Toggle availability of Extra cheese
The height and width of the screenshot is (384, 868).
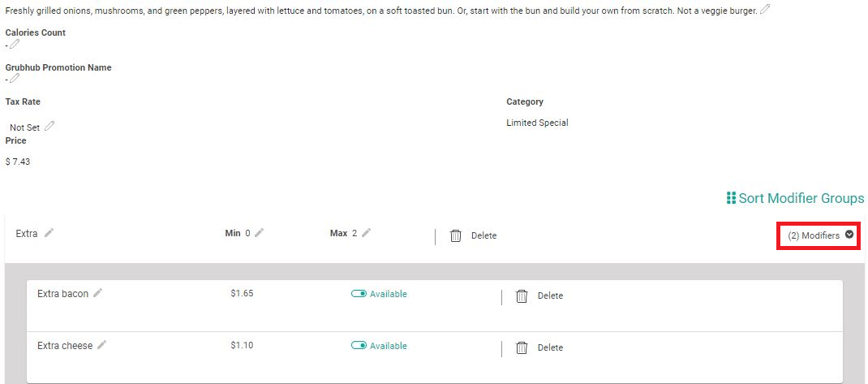click(x=359, y=345)
